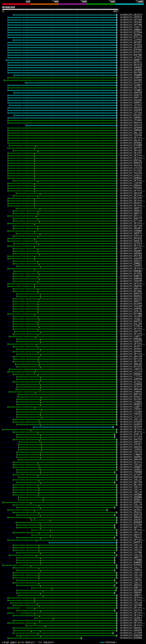The image size is (146, 644).
Task: Open hit UniRef100_C1FH93
Action: pos(131,40)
